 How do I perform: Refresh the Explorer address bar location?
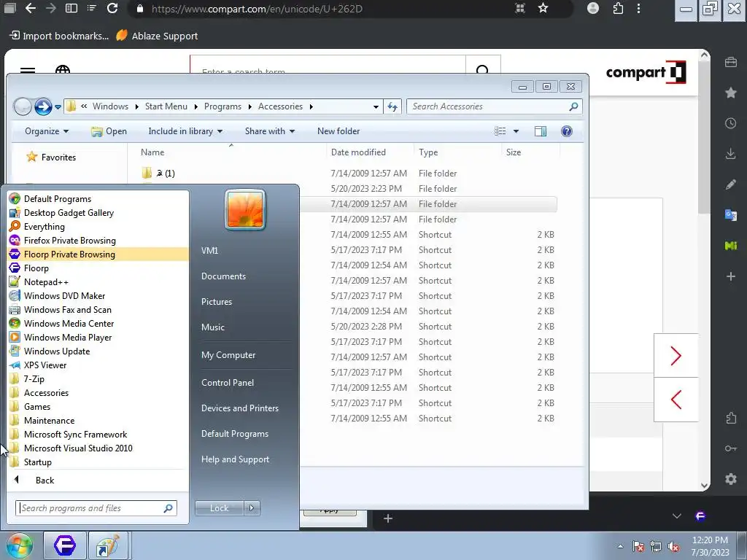[x=392, y=106]
